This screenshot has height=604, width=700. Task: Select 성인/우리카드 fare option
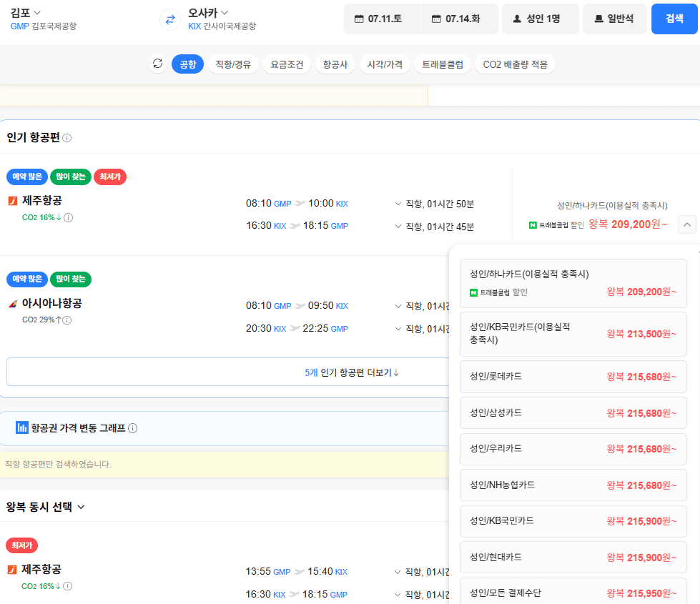click(x=573, y=449)
